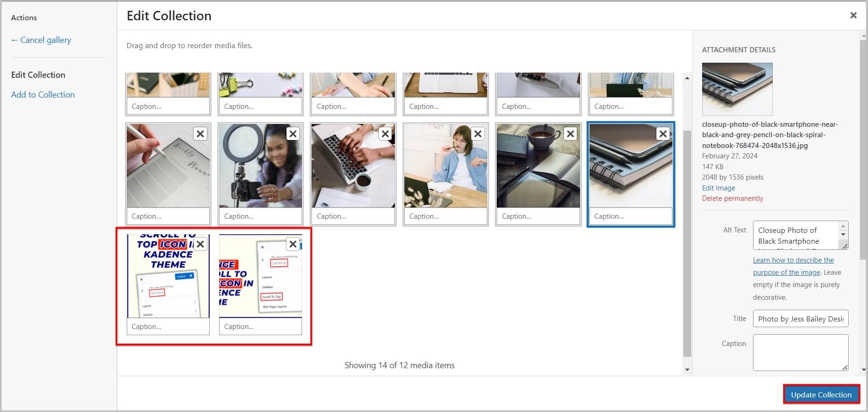Open Add to Collection menu item
Screen dimensions: 868x412
43,95
